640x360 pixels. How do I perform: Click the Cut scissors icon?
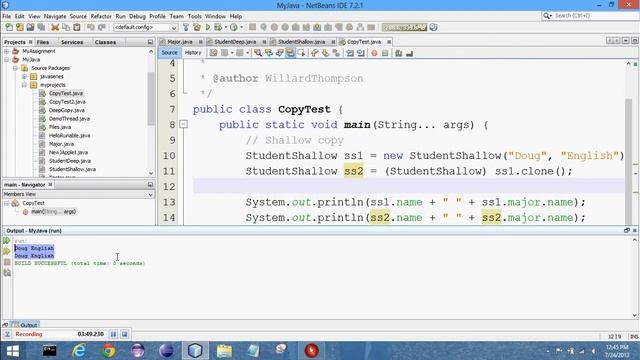55,27
